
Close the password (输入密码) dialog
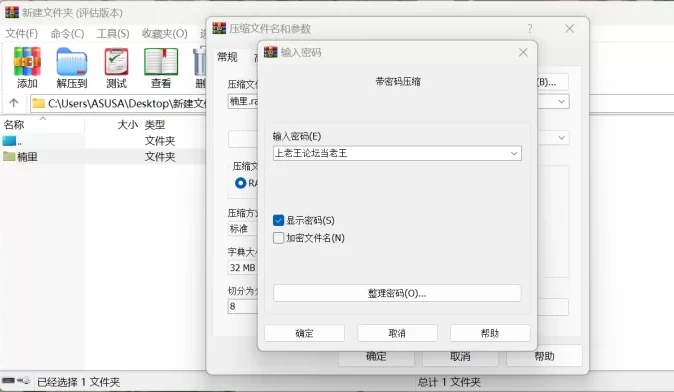523,52
